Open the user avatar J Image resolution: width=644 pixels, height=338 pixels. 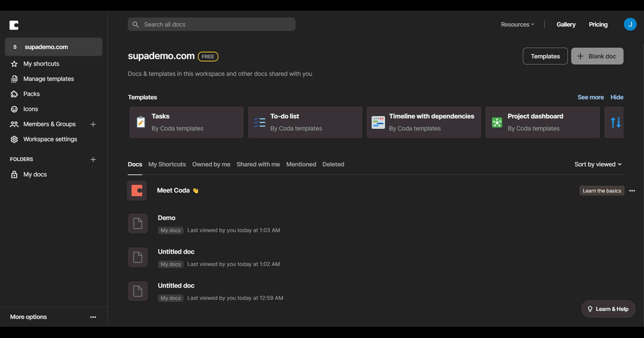pyautogui.click(x=630, y=24)
